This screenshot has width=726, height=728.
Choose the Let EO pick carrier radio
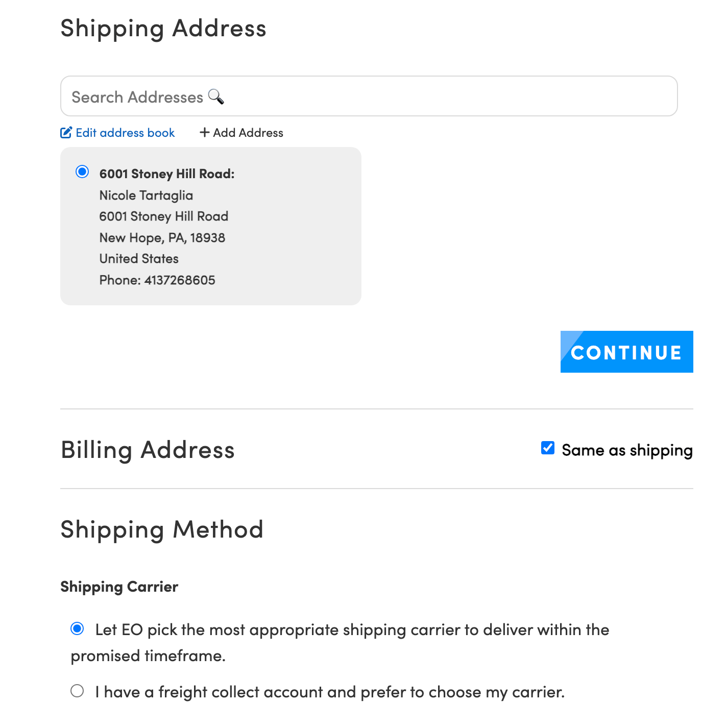(x=78, y=628)
